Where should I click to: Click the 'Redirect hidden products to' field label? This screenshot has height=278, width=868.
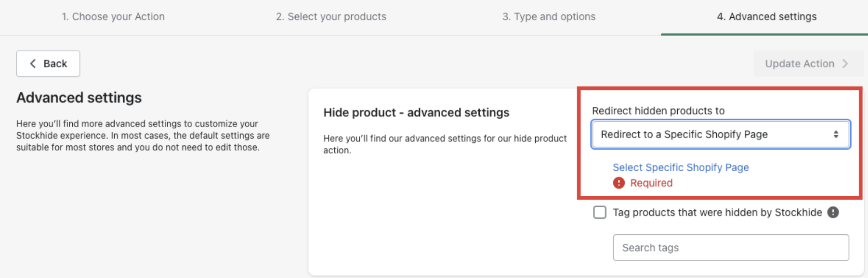(x=658, y=111)
